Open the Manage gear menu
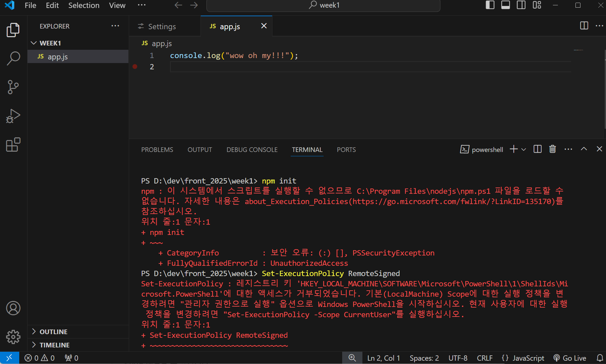This screenshot has height=364, width=606. (x=13, y=337)
